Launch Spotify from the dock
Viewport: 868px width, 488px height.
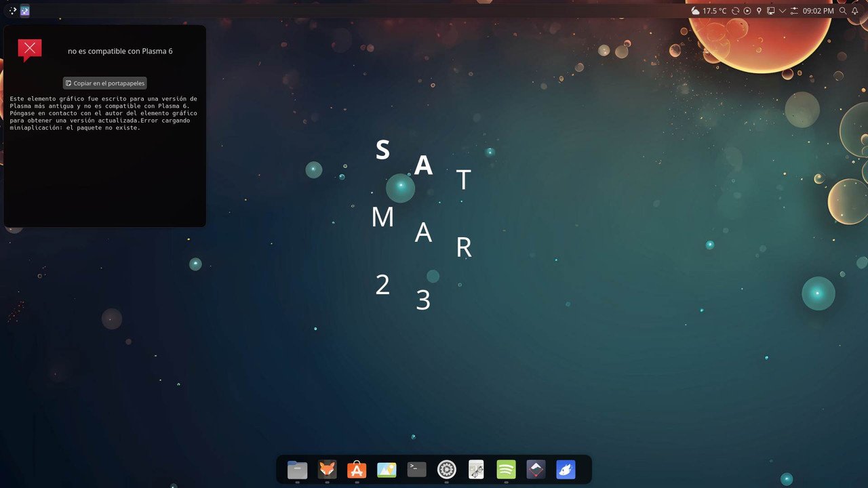click(506, 469)
